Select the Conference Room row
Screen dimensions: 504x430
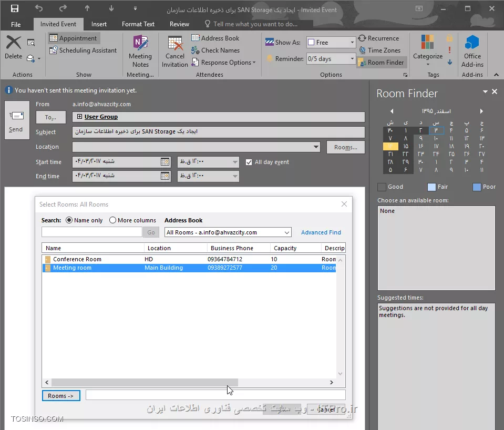pyautogui.click(x=189, y=259)
